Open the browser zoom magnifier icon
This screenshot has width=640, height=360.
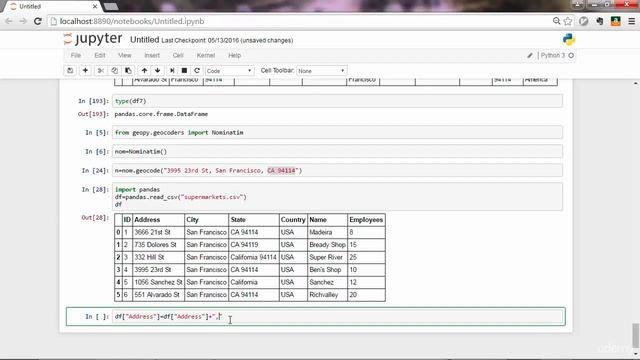click(556, 21)
